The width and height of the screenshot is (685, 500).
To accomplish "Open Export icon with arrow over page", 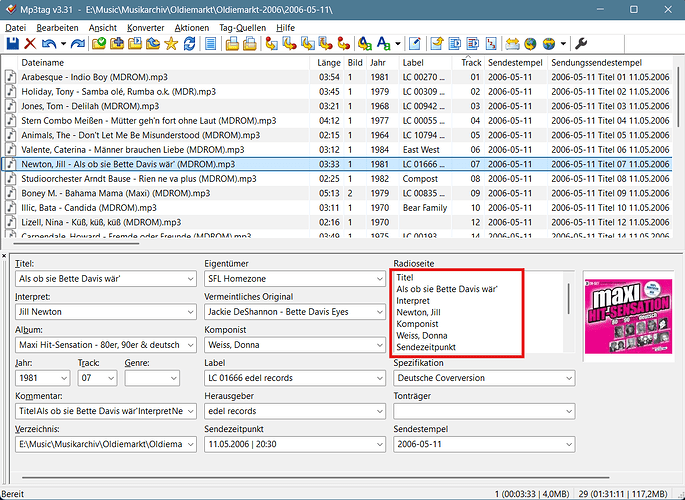I will coord(436,44).
